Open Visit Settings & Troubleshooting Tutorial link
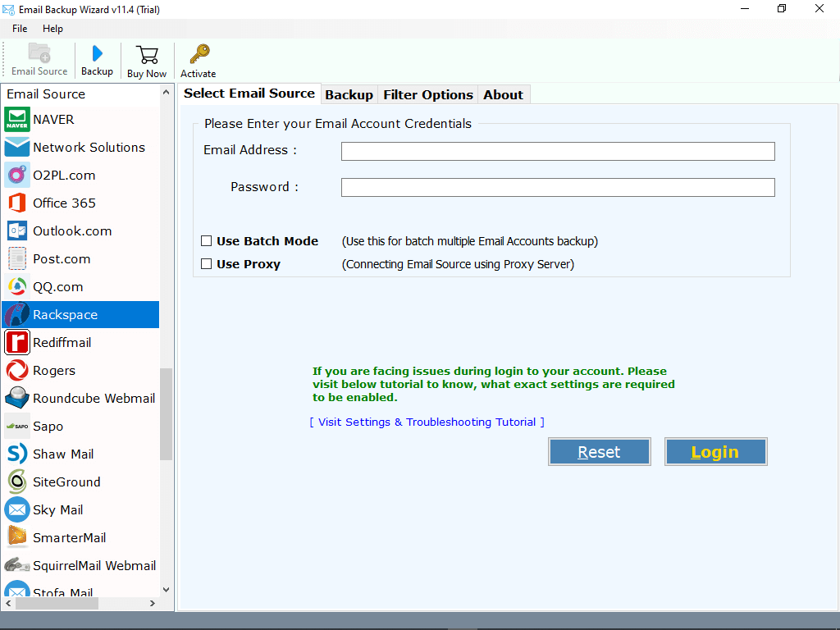 point(427,422)
